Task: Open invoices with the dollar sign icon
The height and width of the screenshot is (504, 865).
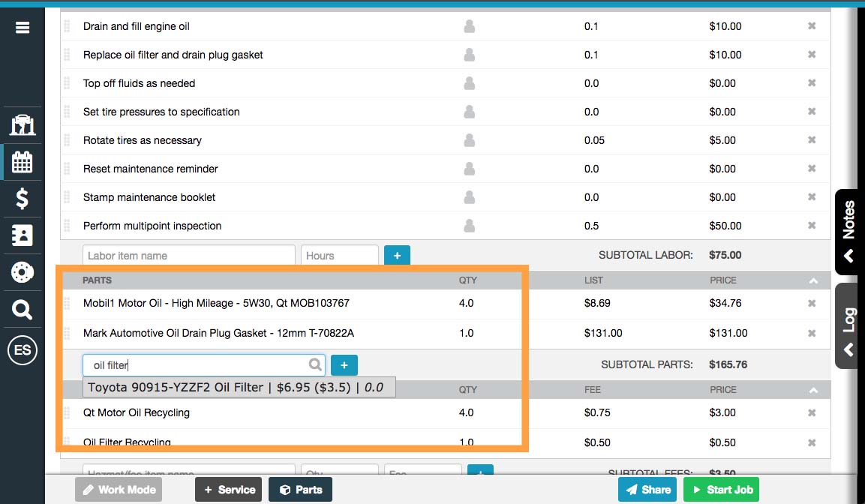Action: [x=22, y=199]
